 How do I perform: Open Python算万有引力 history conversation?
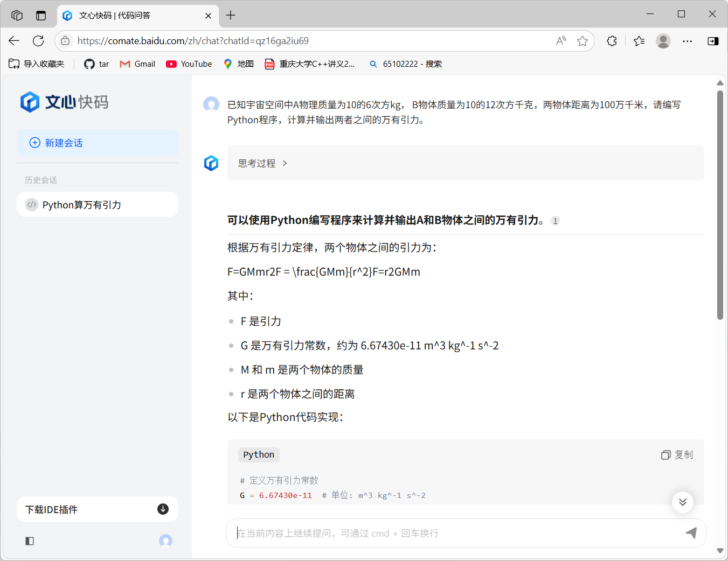point(98,205)
